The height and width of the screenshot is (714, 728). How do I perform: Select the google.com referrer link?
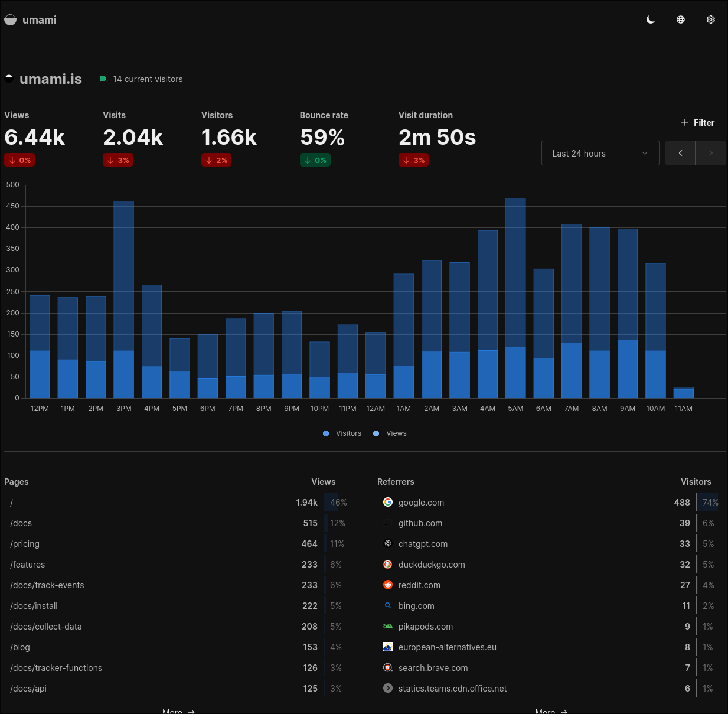(421, 503)
